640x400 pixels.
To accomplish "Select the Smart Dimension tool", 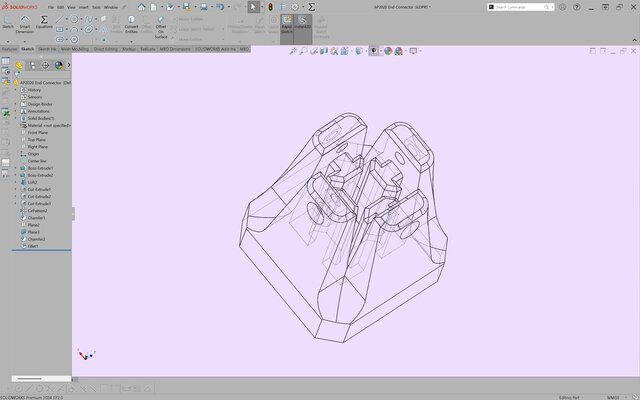I will point(25,22).
